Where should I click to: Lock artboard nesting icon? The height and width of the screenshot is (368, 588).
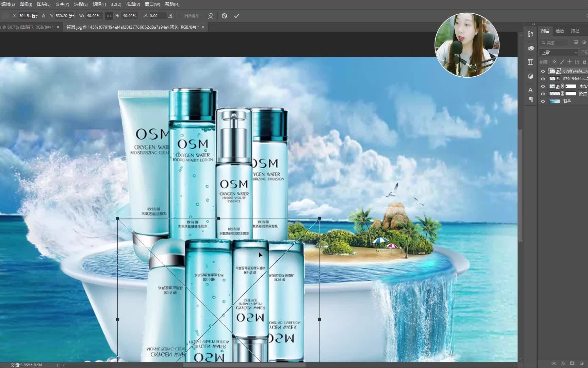click(x=577, y=62)
